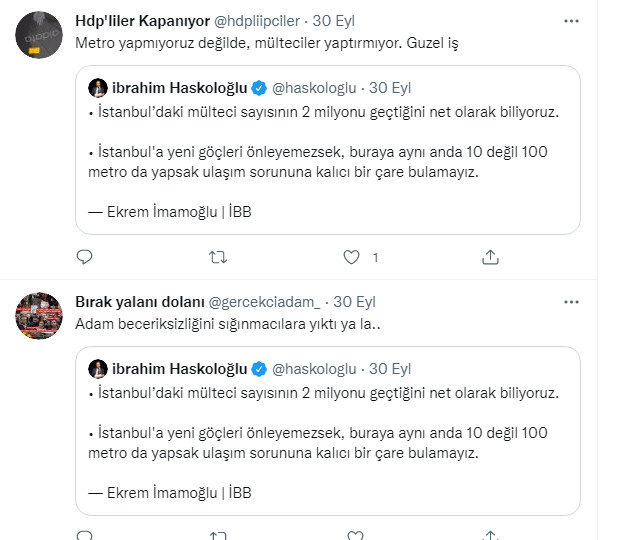Open the Bırak yalanı dolanı display name link

coord(138,301)
